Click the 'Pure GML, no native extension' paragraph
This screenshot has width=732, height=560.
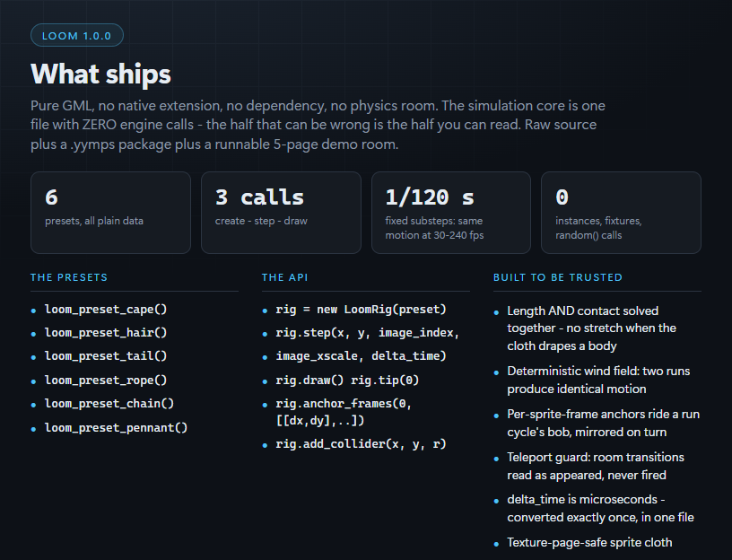[x=318, y=125]
